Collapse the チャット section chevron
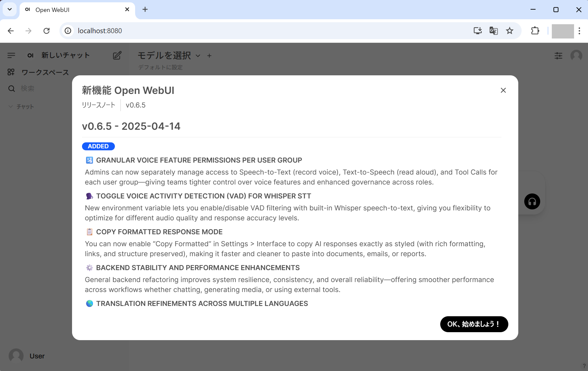Viewport: 588px width, 371px height. (11, 107)
